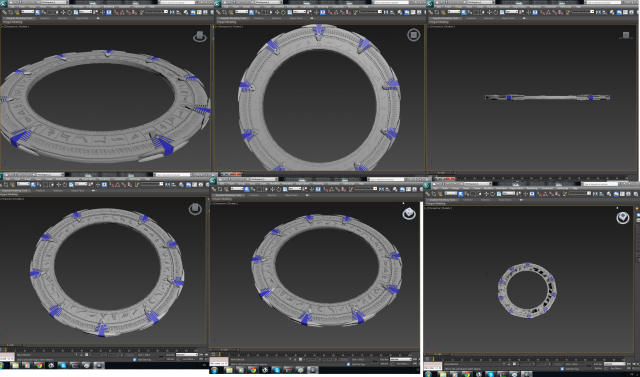Toggle Angle Snap in top-left window toolbar

(122, 12)
